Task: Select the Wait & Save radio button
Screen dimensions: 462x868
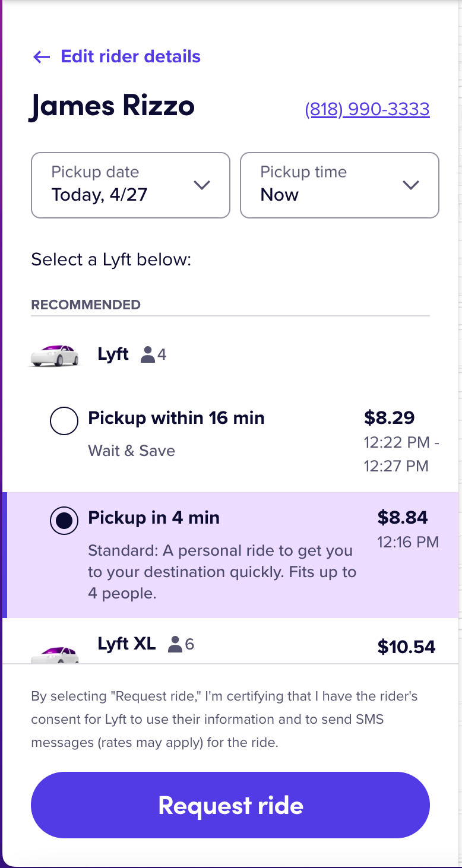Action: (64, 421)
